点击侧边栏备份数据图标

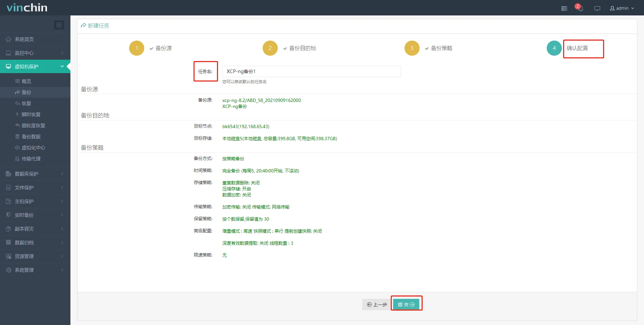coord(17,137)
